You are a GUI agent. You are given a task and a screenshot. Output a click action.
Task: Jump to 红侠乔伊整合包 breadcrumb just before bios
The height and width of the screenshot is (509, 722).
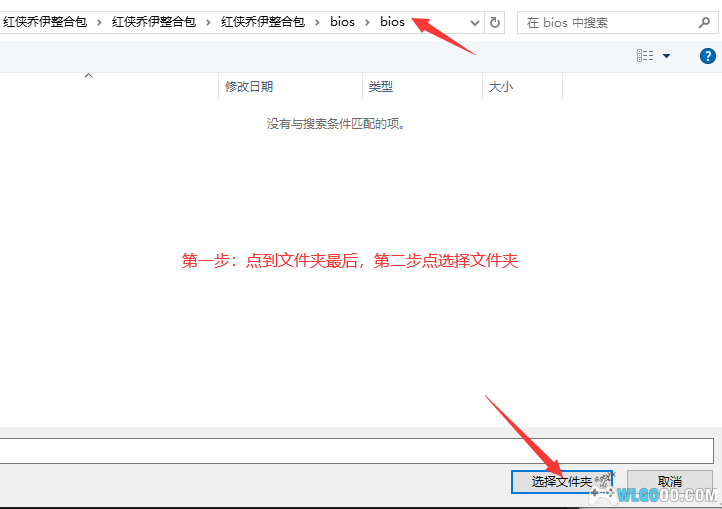(x=262, y=22)
